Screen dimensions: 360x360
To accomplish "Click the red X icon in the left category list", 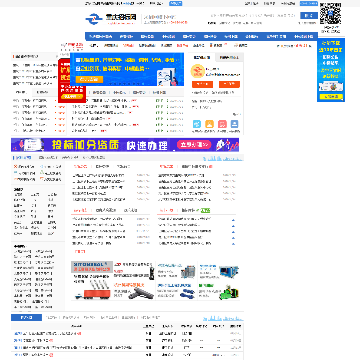I will 15,166.
